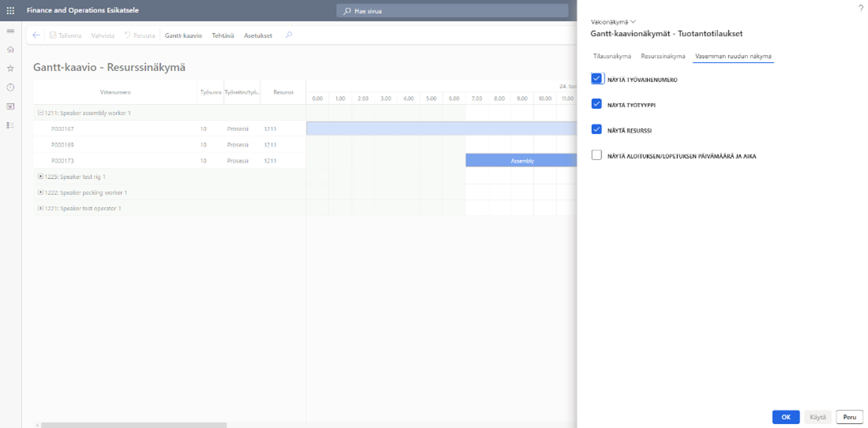Select row P000167
Image resolution: width=868 pixels, height=428 pixels.
[x=170, y=128]
